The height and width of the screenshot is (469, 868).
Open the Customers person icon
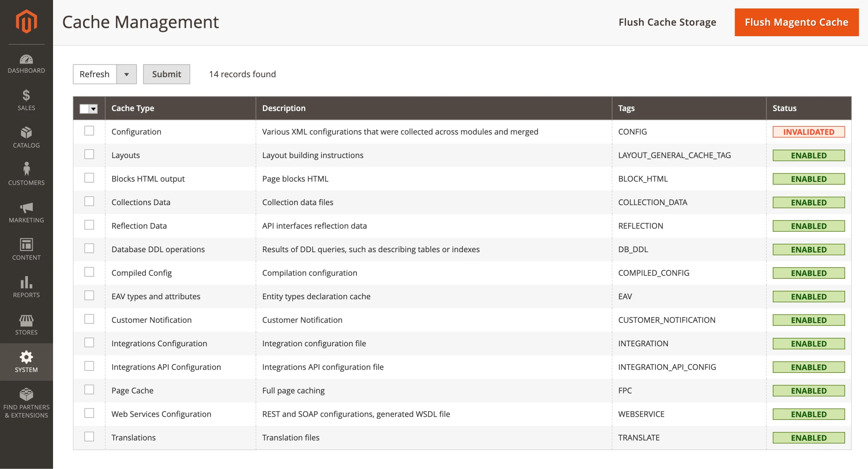[x=27, y=169]
